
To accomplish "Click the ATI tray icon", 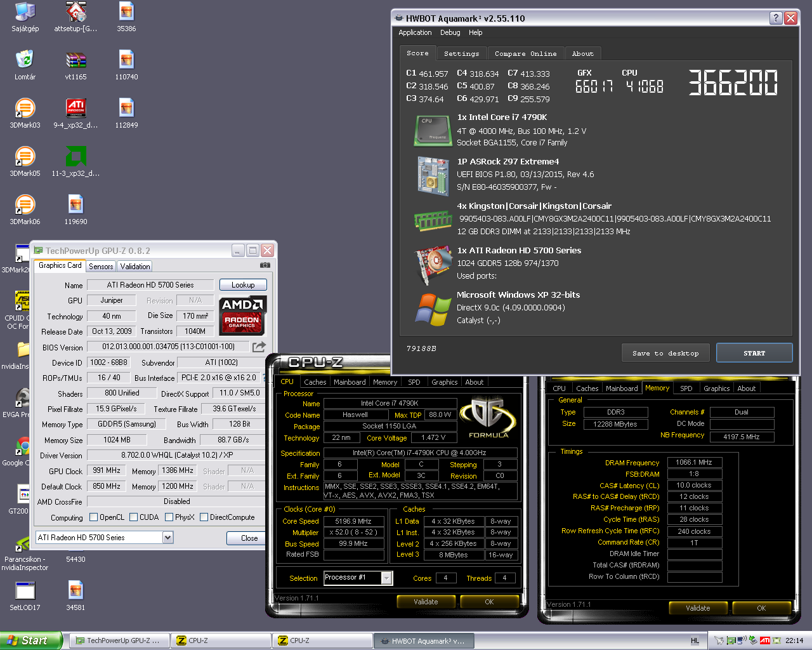I will click(765, 640).
